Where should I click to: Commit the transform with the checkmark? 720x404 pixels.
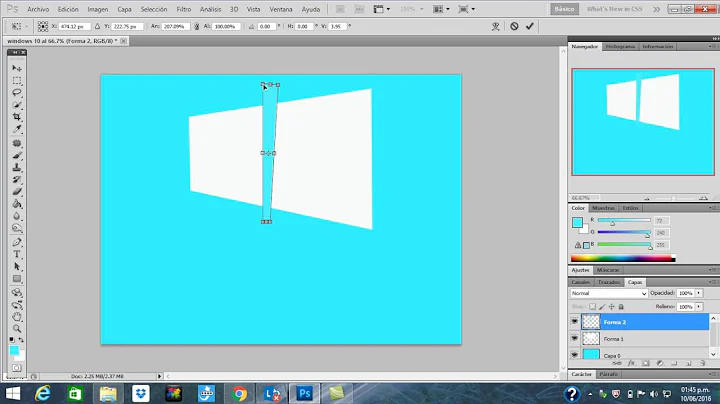click(x=529, y=26)
